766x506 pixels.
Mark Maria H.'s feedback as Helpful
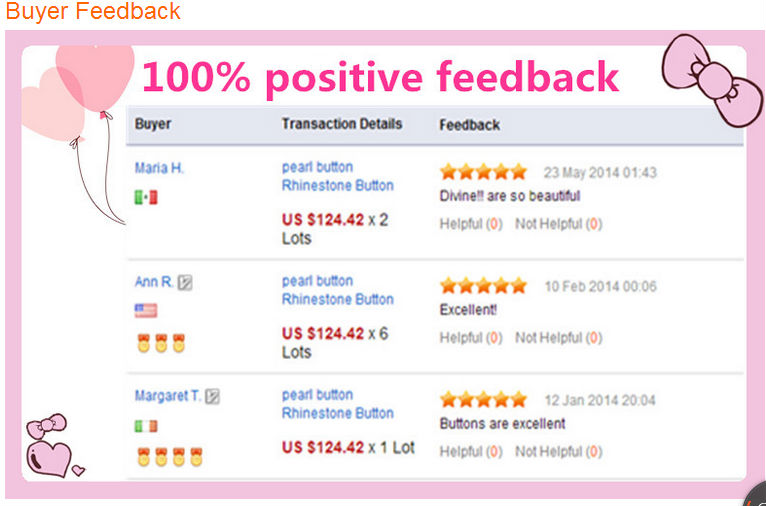[x=471, y=224]
